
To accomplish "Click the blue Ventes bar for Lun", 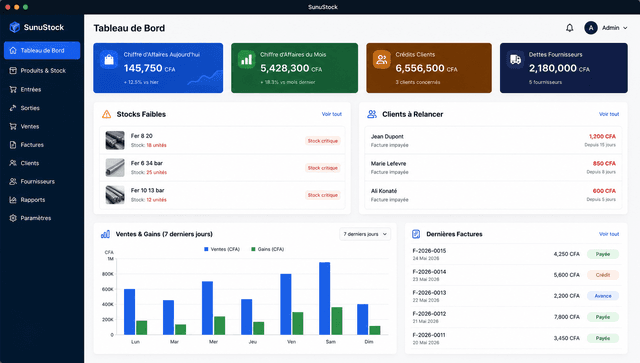I will coord(129,312).
